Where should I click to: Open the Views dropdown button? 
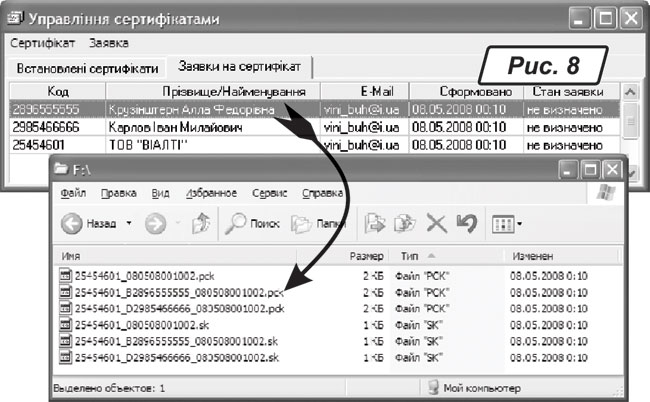point(507,224)
